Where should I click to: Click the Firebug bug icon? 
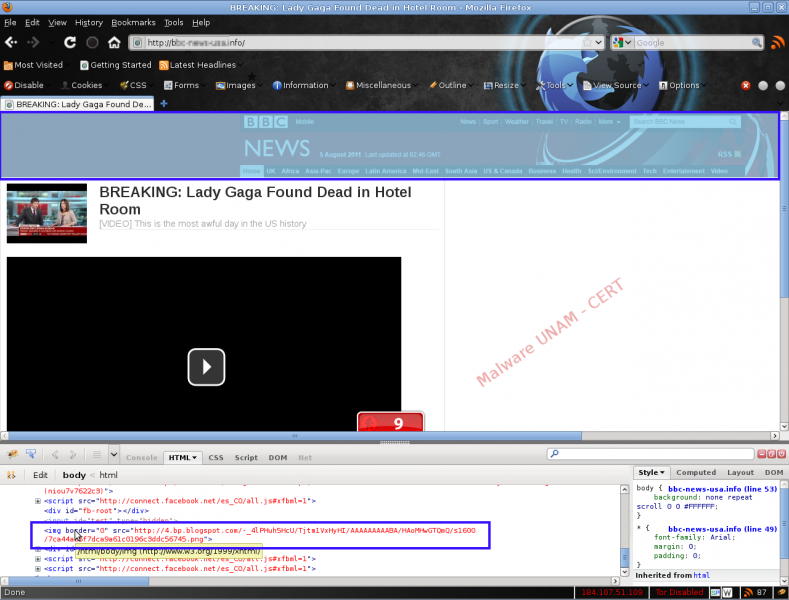coord(13,455)
